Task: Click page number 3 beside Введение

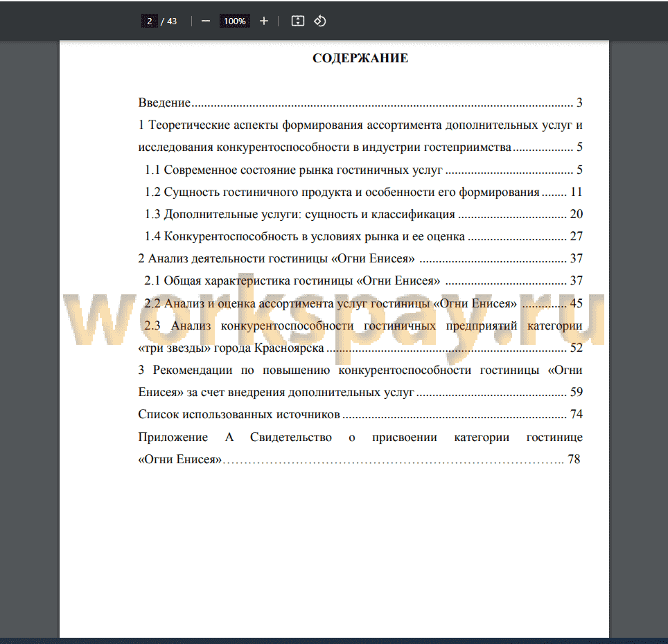Action: tap(579, 102)
